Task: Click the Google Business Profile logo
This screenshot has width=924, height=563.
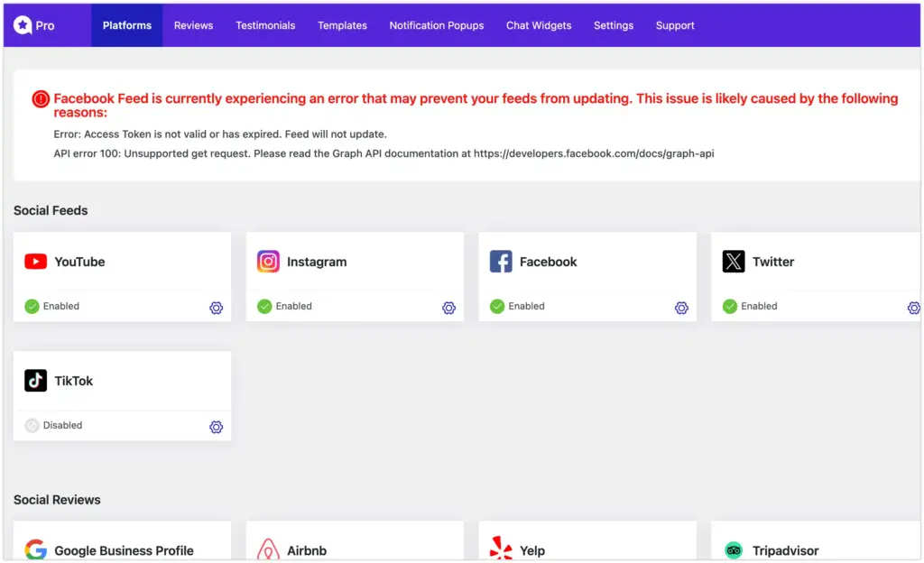Action: (35, 549)
